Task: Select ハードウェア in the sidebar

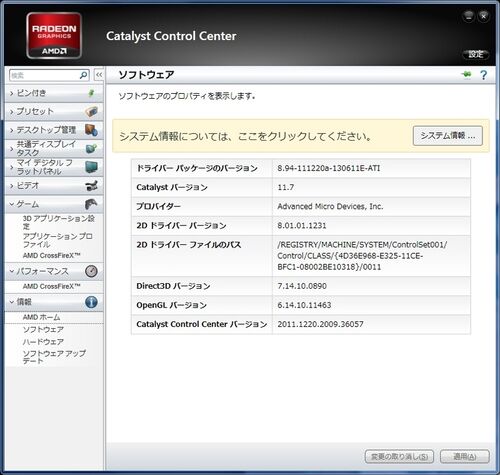Action: point(43,342)
